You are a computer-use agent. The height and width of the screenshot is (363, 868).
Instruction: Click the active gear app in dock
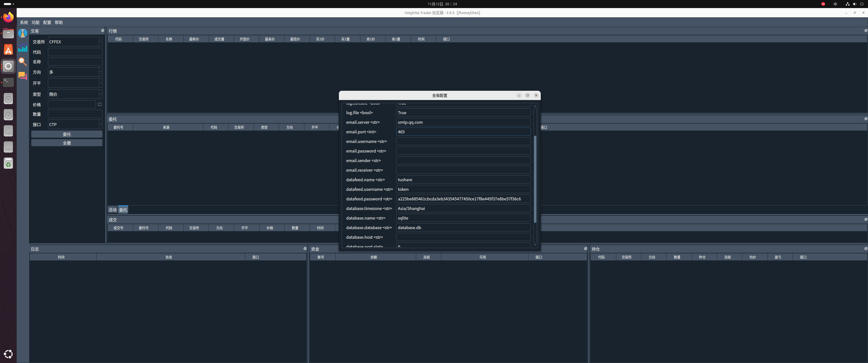click(8, 66)
